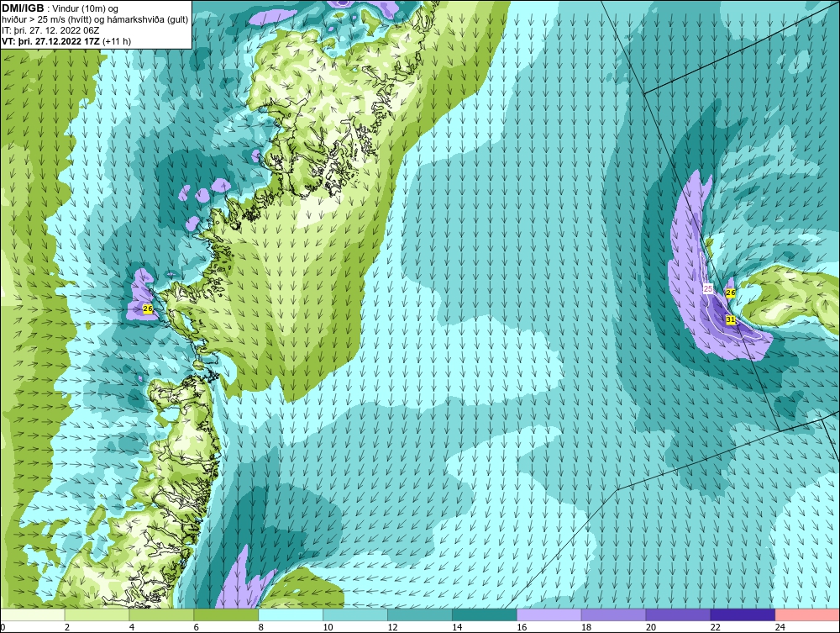Click the yellow 26 label near Iceland's coast

pos(730,293)
